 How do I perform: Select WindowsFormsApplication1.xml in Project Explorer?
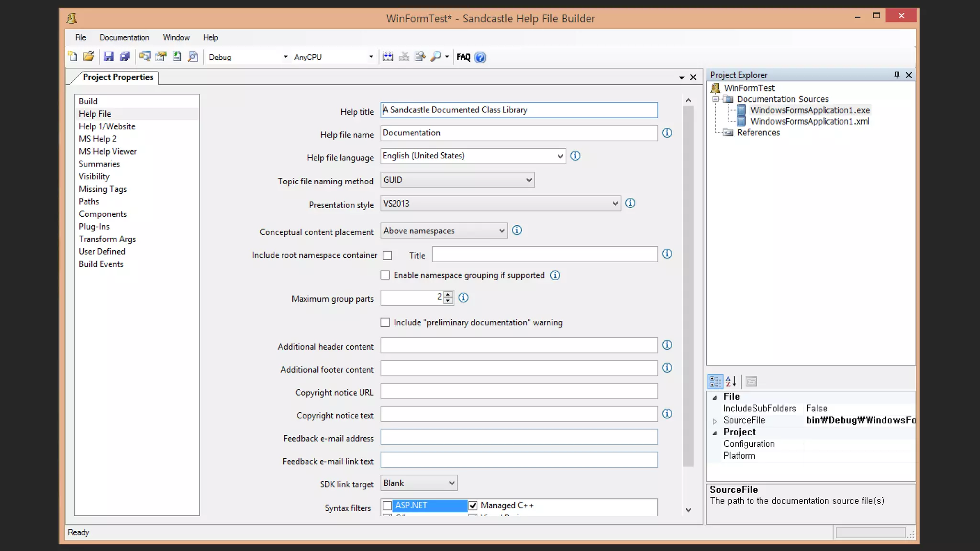[x=809, y=121]
